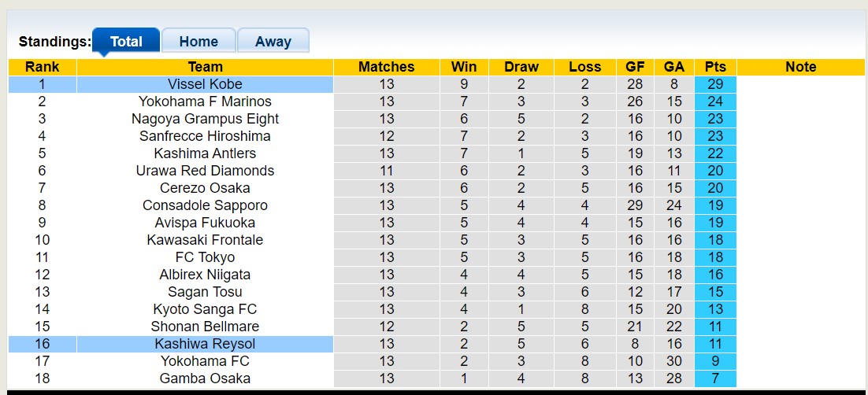868x395 pixels.
Task: Click the GF column header
Action: [x=635, y=67]
